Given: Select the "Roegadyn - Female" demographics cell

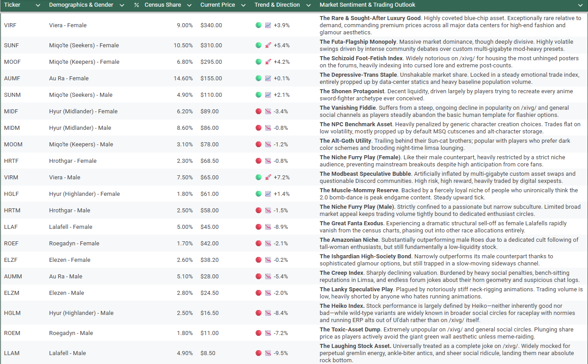Looking at the screenshot, I should coord(74,244).
